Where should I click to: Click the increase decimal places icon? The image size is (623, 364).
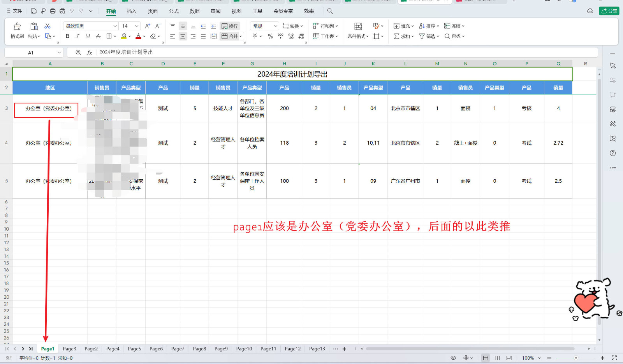tap(291, 36)
